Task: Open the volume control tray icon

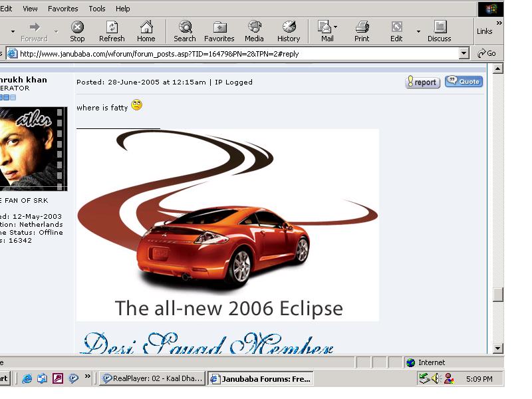Action: pos(437,378)
